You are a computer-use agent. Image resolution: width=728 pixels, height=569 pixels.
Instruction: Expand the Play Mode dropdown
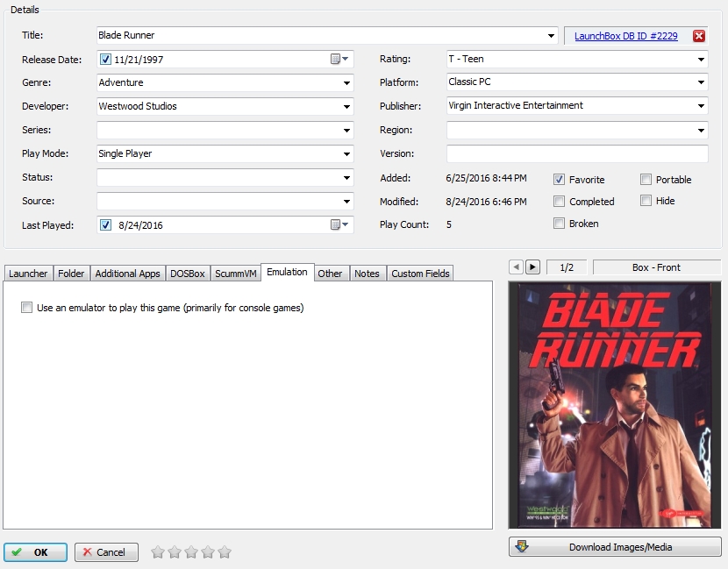pyautogui.click(x=346, y=154)
